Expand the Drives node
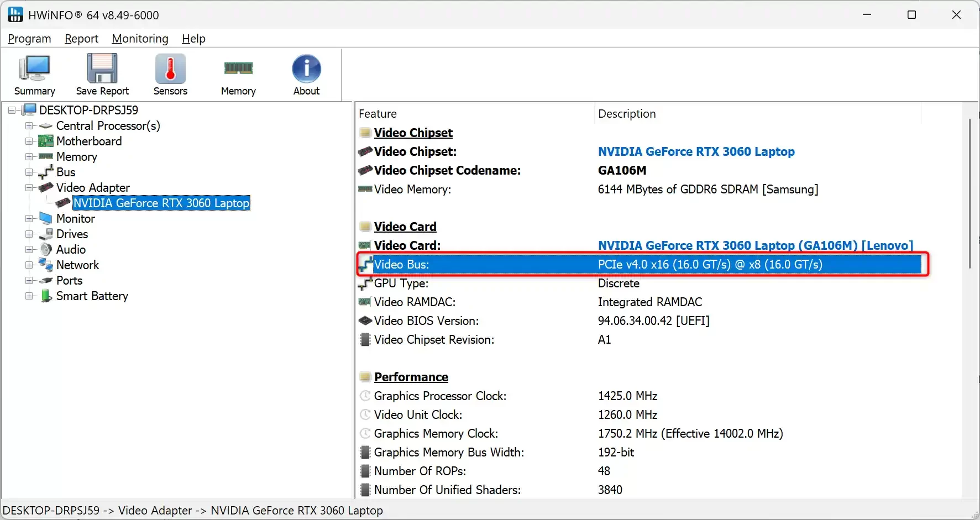 coord(29,234)
